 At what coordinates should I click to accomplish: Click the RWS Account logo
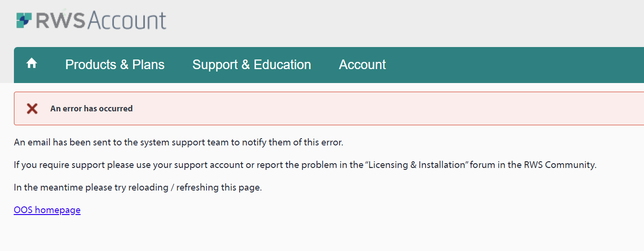click(x=91, y=21)
